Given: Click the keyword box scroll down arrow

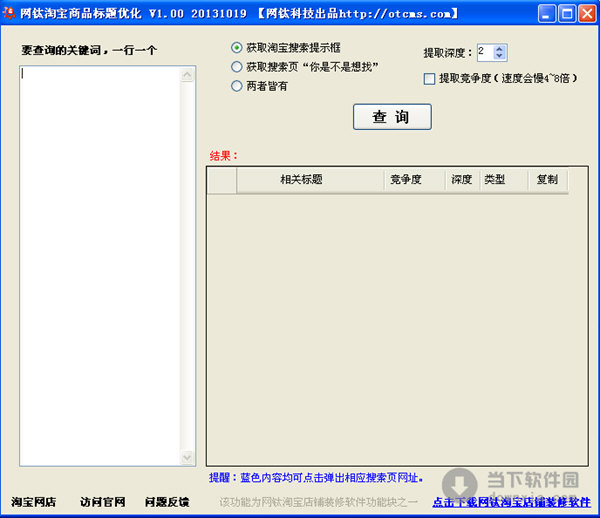Looking at the screenshot, I should [188, 457].
